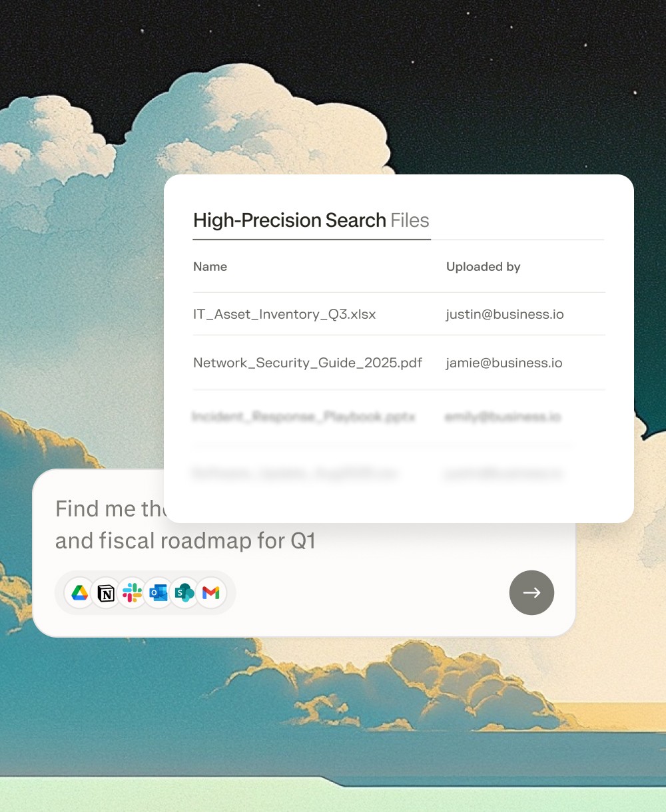The width and height of the screenshot is (666, 812).
Task: Click uploader justin@business.io
Action: 505,314
